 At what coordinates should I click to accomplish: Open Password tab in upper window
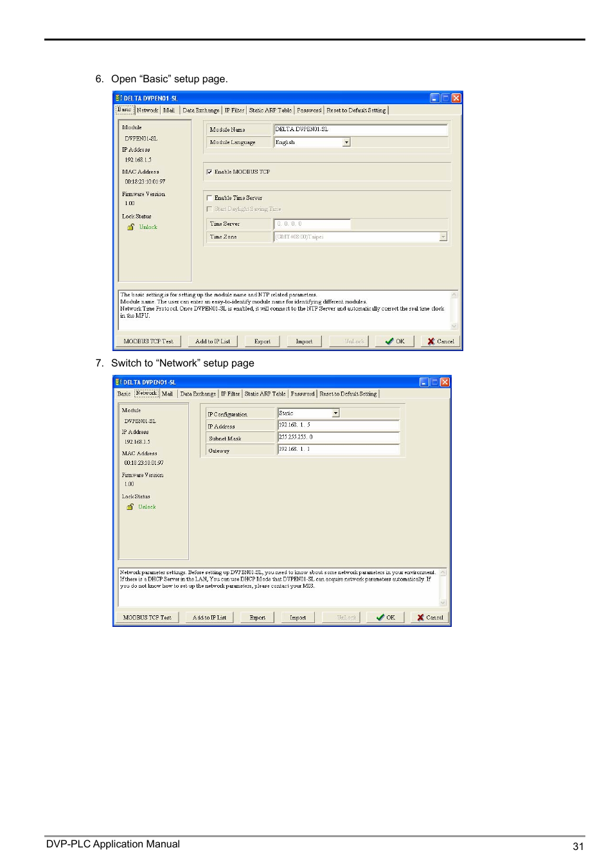tap(309, 111)
